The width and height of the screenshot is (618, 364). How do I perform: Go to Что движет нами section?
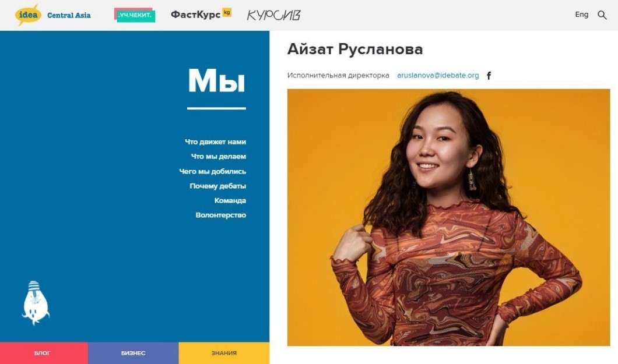pos(215,142)
